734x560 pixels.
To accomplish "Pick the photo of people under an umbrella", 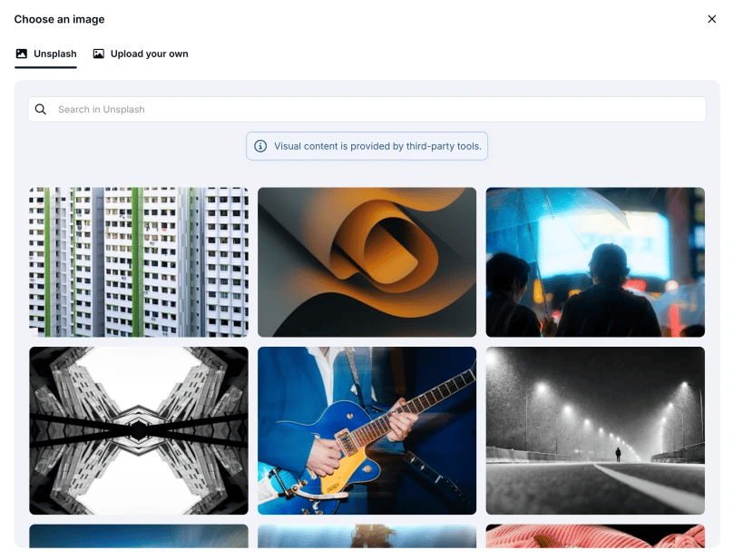I will [x=595, y=261].
